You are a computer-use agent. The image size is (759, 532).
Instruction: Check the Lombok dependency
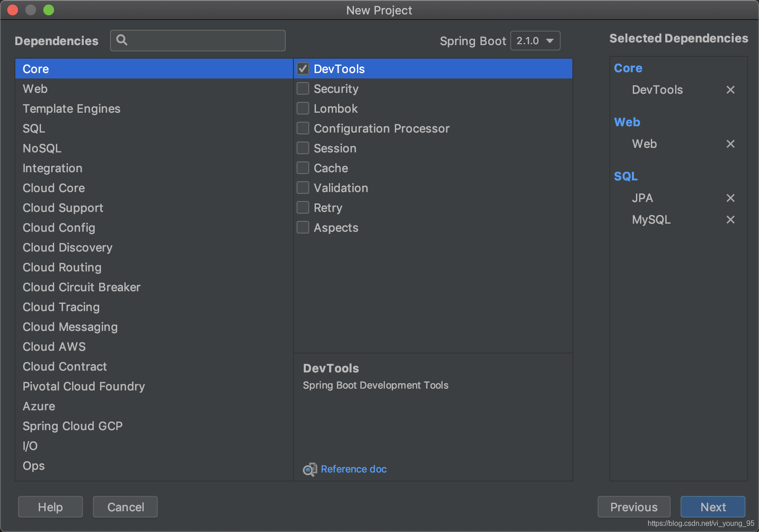(x=303, y=108)
